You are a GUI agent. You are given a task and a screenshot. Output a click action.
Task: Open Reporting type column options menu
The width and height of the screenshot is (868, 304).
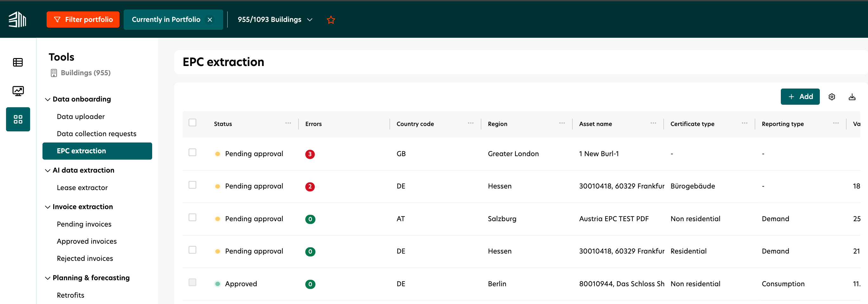click(836, 123)
